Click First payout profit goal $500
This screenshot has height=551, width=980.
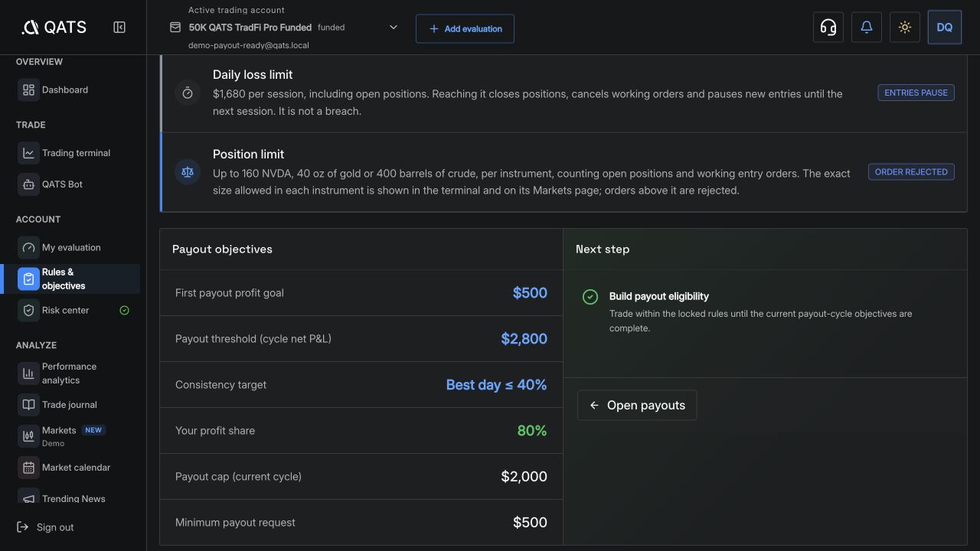[530, 293]
